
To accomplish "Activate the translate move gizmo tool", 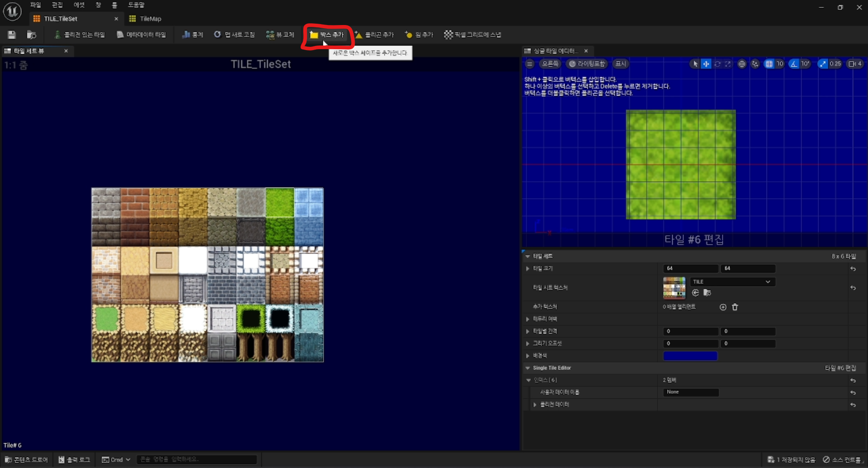I will 706,64.
